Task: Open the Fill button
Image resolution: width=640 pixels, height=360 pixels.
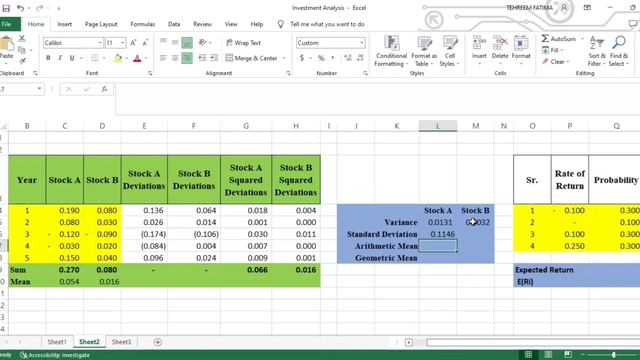Action: point(552,50)
